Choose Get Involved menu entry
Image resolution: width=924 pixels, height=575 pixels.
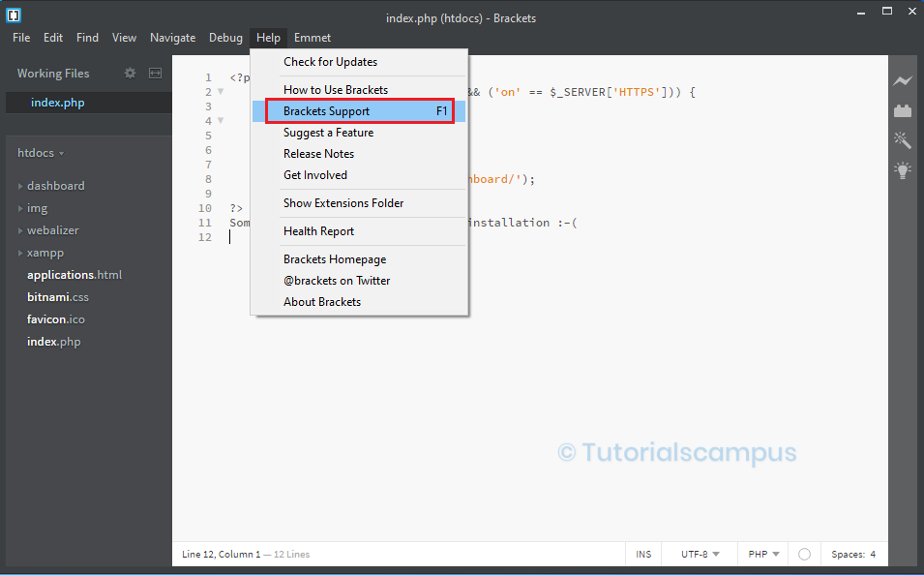(x=359, y=175)
